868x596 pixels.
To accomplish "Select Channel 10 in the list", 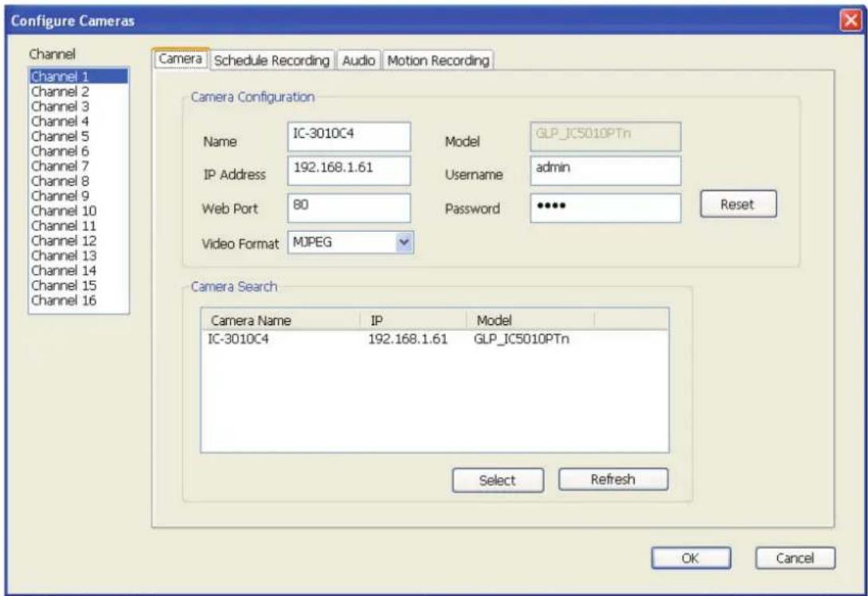I will click(x=79, y=211).
